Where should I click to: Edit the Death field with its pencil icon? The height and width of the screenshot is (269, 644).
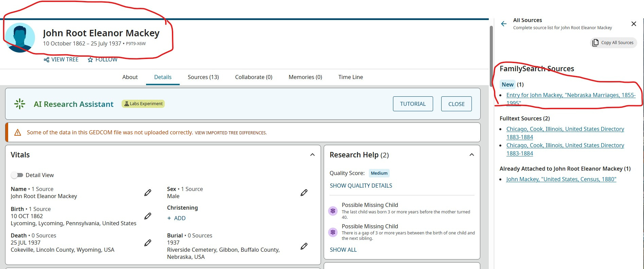(x=148, y=243)
